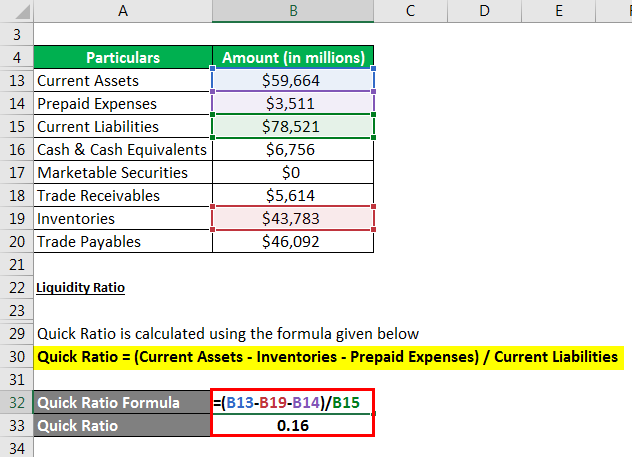Select row 13 header

[x=17, y=80]
